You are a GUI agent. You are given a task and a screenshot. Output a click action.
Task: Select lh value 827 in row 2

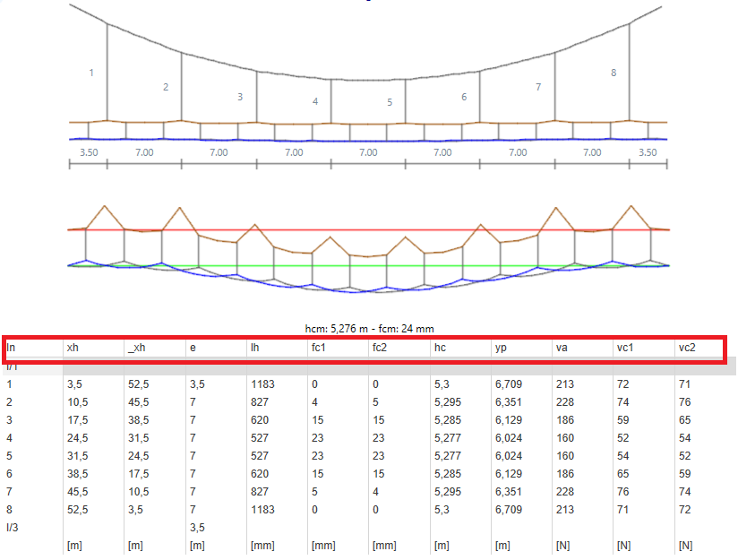click(x=260, y=402)
